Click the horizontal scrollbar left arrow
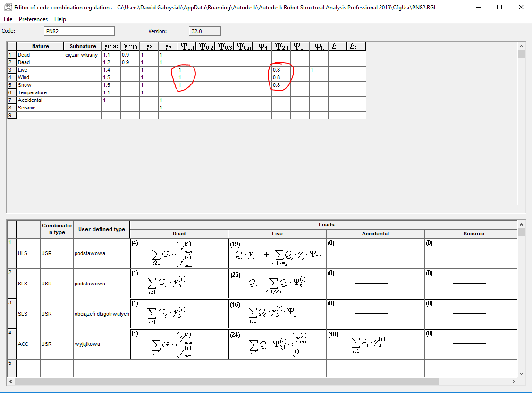This screenshot has height=393, width=532. (x=11, y=382)
